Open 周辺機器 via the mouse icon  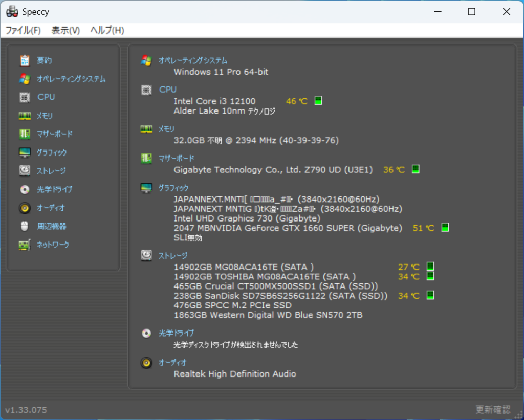pyautogui.click(x=25, y=226)
